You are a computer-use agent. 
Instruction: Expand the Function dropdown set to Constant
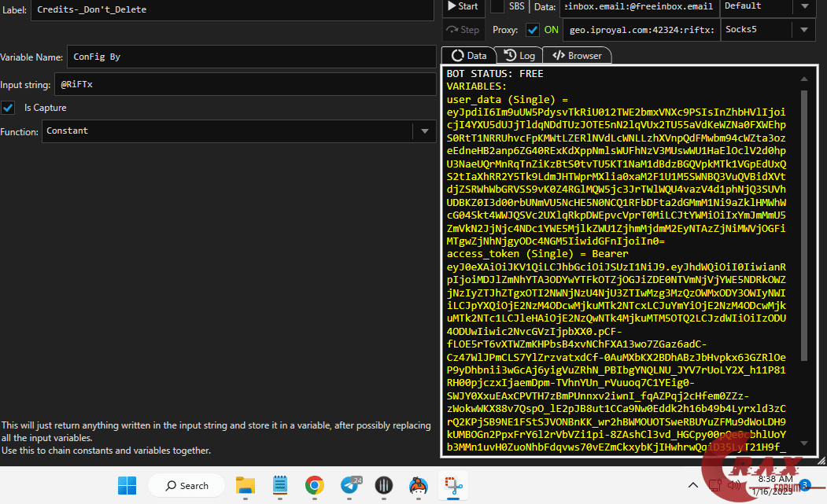[425, 131]
